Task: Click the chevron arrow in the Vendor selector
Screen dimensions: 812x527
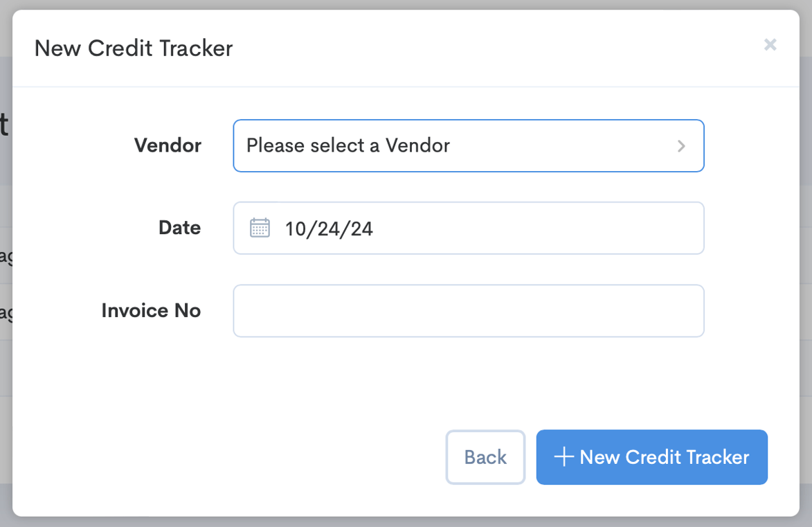Action: 682,145
